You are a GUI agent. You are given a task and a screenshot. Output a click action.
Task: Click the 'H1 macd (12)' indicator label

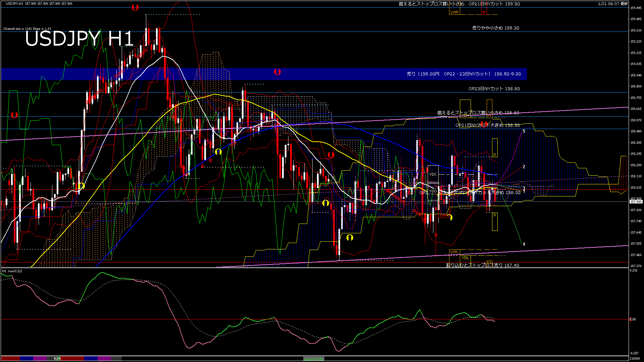coord(12,271)
